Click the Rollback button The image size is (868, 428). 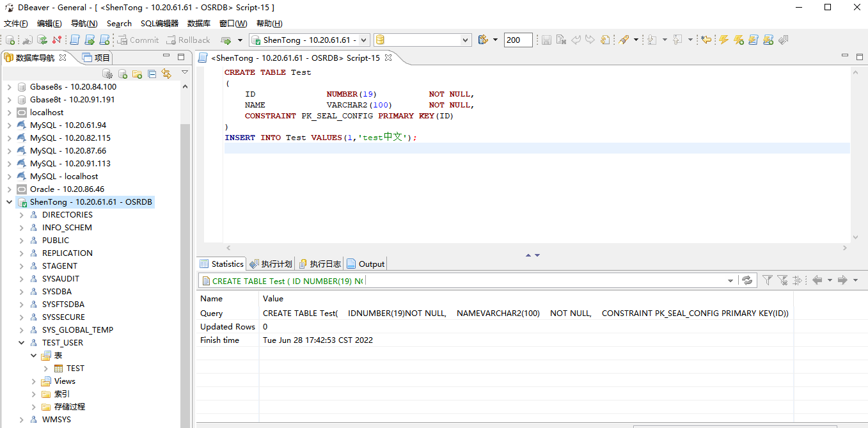coord(188,40)
